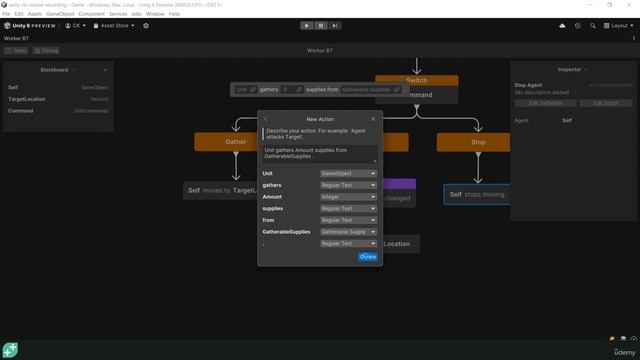The image size is (640, 360).
Task: Open the Assets menu
Action: (35, 14)
